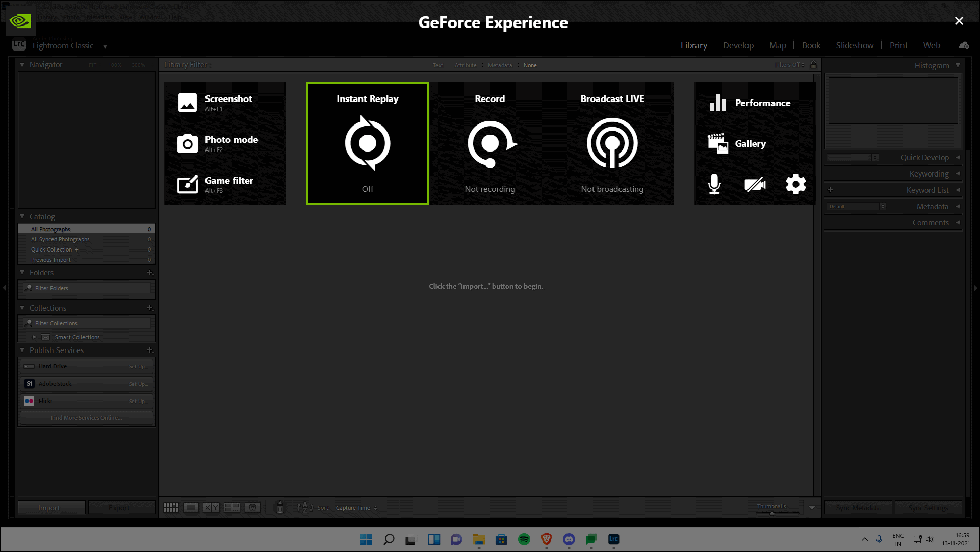
Task: Collapse the Catalog panel
Action: (22, 217)
